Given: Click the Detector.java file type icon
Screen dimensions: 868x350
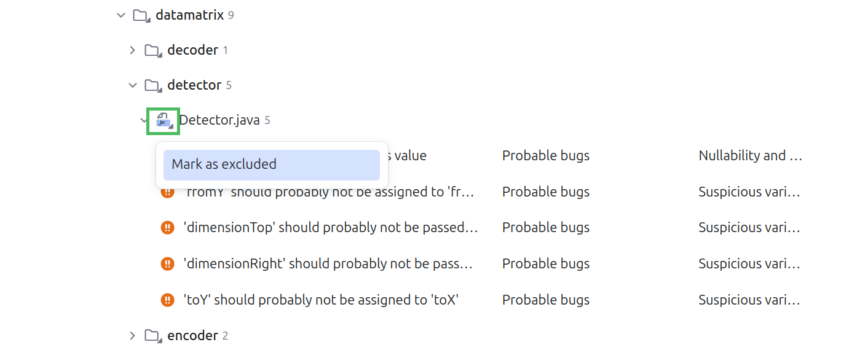Looking at the screenshot, I should coord(163,120).
